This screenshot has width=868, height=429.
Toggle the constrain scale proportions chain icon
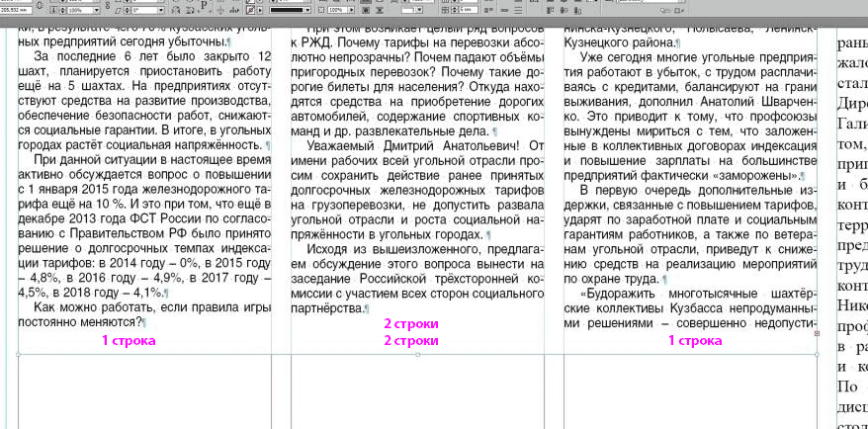(108, 5)
